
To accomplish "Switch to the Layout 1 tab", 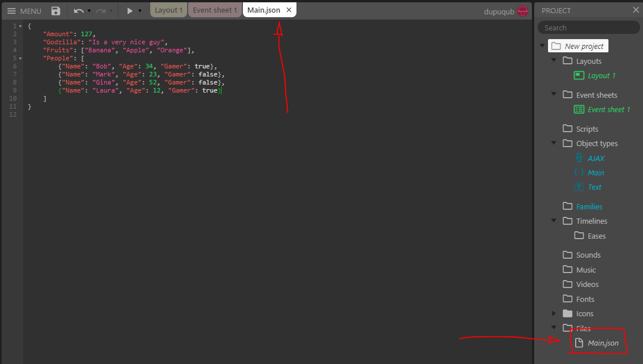I will (x=169, y=10).
